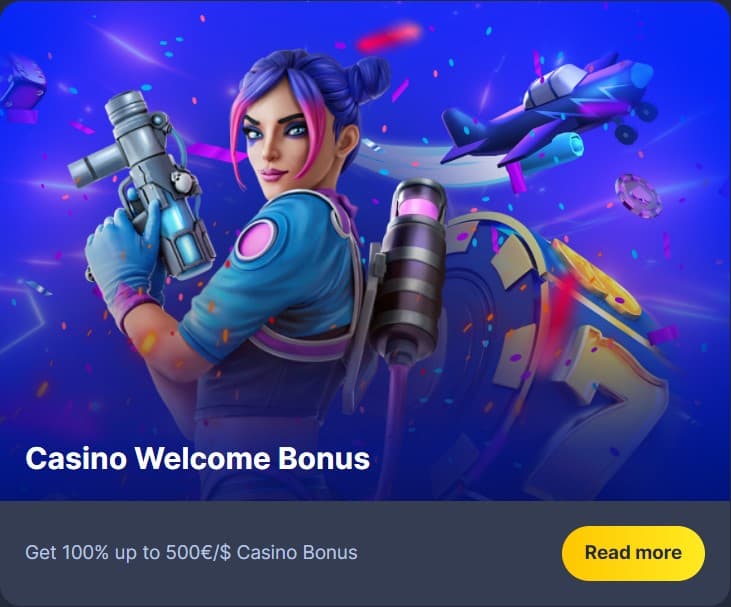Click the red blurred confetti streak at top
731x607 pixels.
(389, 36)
